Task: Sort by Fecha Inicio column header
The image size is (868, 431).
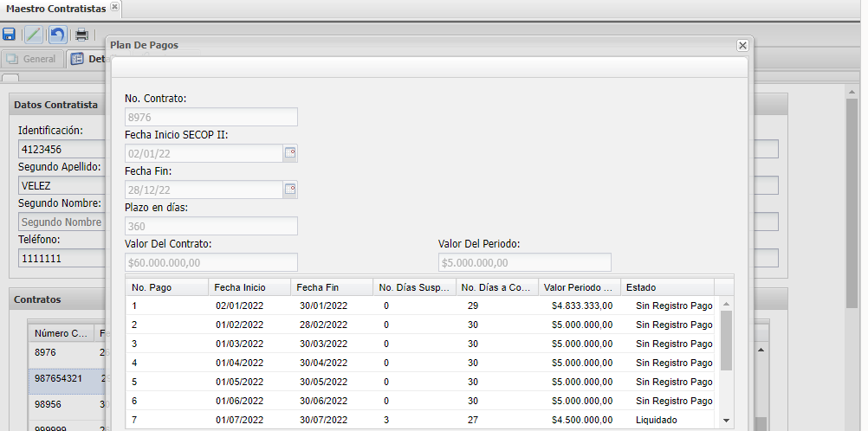Action: coord(249,287)
